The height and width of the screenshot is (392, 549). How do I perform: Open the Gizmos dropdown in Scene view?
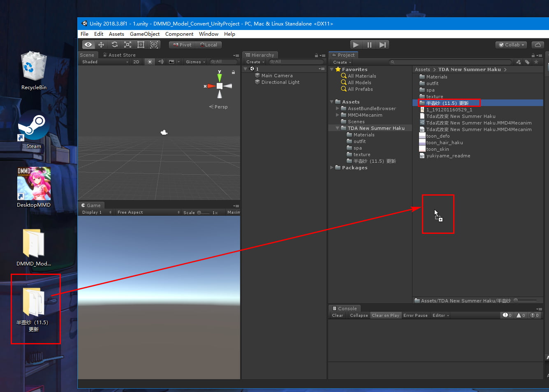[193, 62]
